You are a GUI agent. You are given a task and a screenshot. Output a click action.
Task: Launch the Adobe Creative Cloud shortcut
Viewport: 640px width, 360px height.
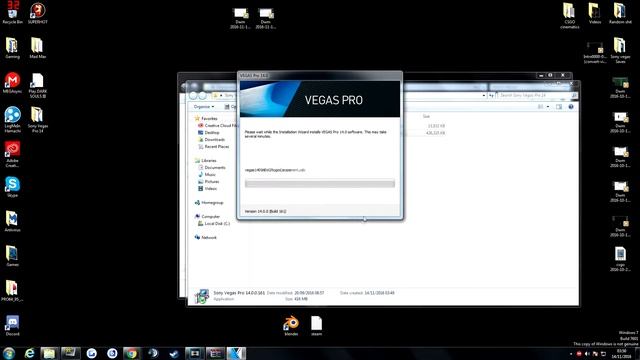12,154
